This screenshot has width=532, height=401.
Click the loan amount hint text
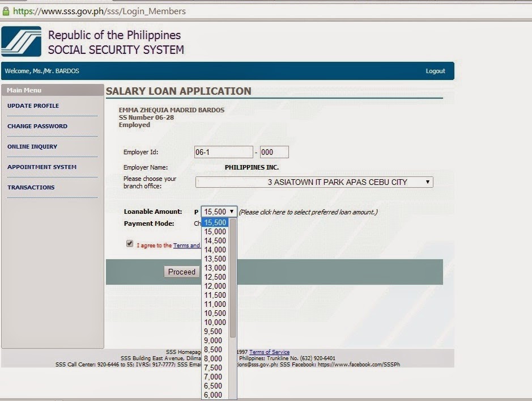point(308,212)
